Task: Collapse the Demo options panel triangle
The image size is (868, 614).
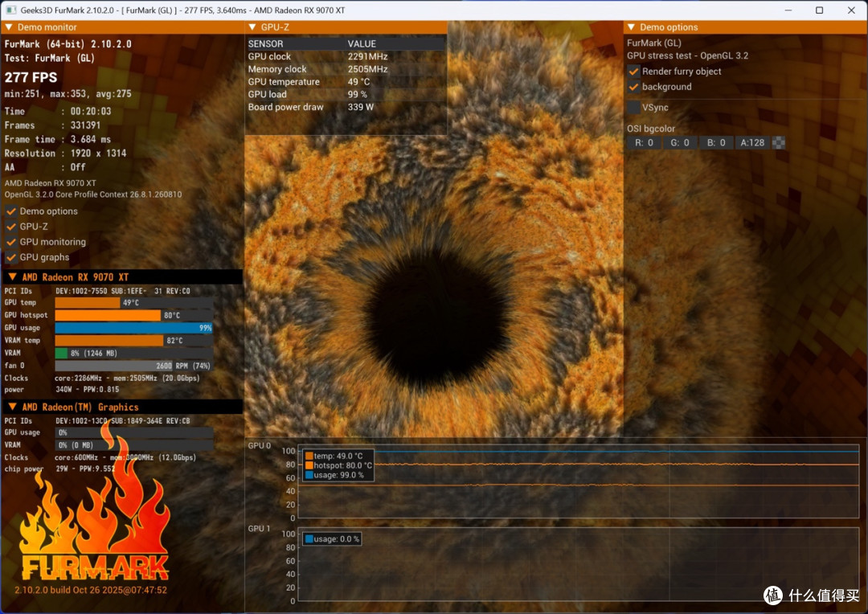Action: pos(631,27)
